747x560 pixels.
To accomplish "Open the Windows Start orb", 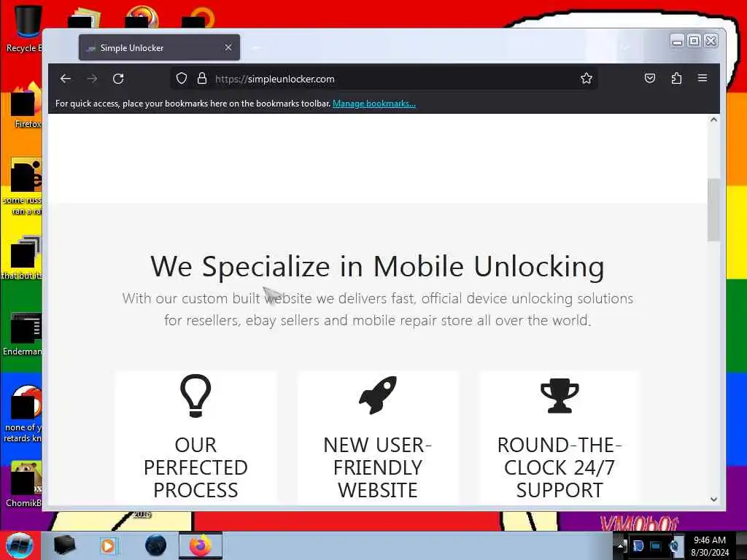I will [20, 545].
